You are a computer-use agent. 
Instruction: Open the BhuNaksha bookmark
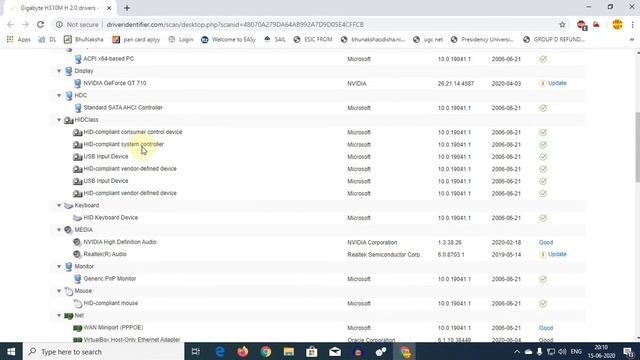point(84,40)
